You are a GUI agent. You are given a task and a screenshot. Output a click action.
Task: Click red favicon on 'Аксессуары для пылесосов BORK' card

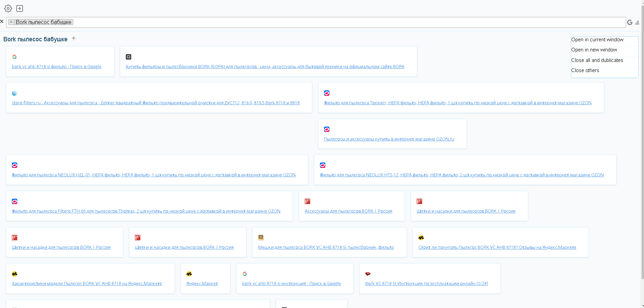(x=307, y=201)
